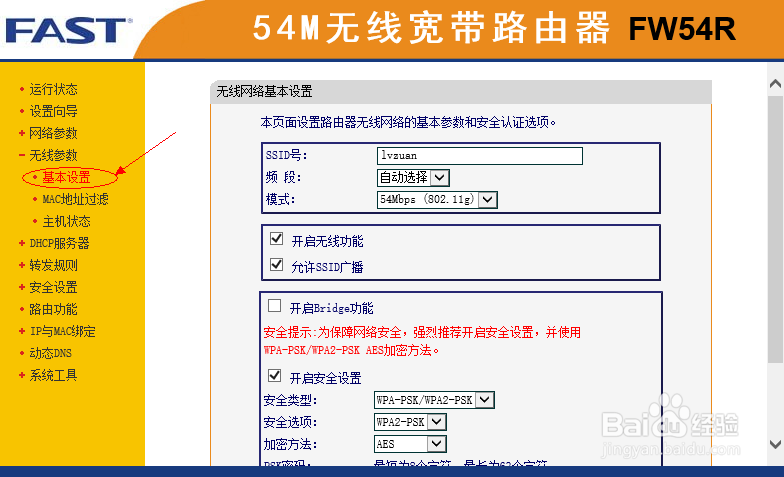Expand 安全设置 menu

tap(53, 287)
